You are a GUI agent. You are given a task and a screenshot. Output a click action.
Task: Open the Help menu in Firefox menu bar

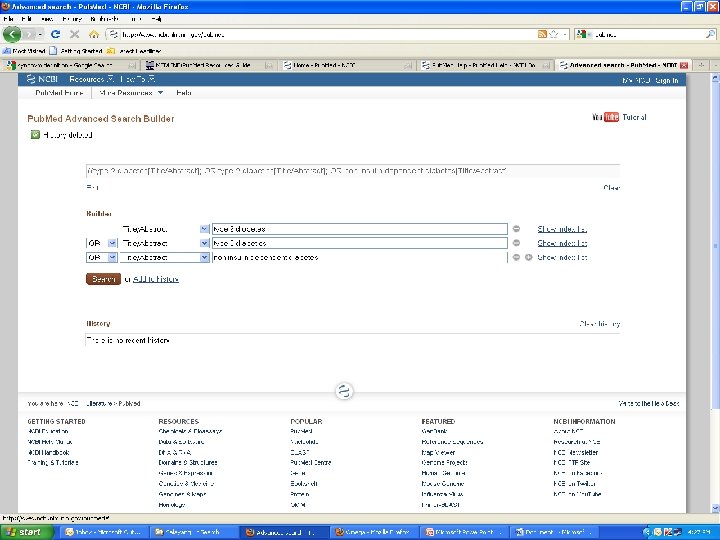[157, 19]
